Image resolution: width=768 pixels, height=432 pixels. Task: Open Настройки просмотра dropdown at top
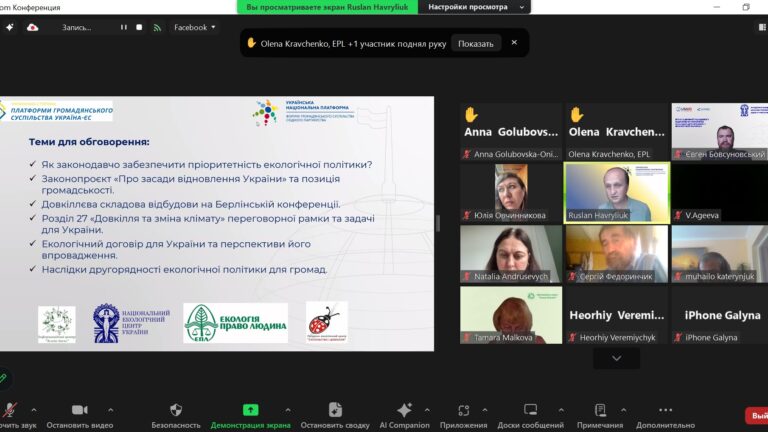click(x=475, y=7)
